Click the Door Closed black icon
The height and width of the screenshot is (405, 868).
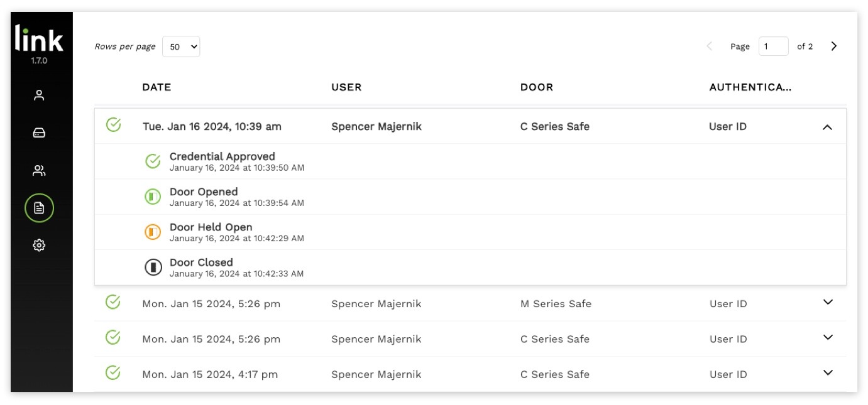tap(153, 267)
